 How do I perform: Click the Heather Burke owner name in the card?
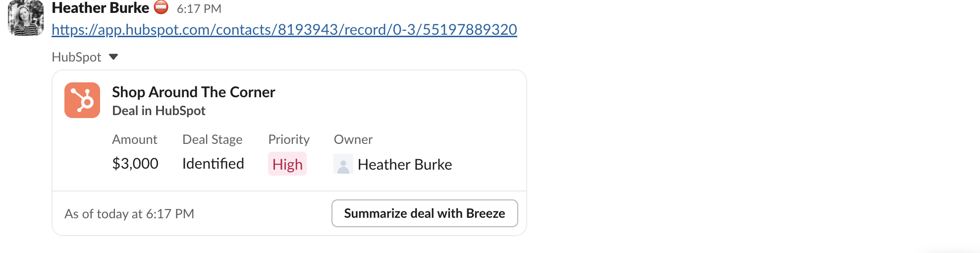(x=404, y=165)
